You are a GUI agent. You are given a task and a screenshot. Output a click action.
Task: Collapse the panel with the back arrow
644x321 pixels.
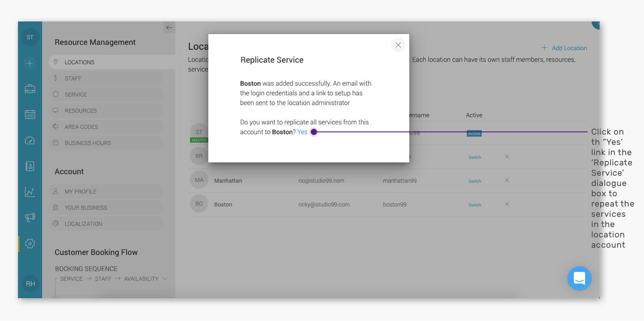coord(169,28)
